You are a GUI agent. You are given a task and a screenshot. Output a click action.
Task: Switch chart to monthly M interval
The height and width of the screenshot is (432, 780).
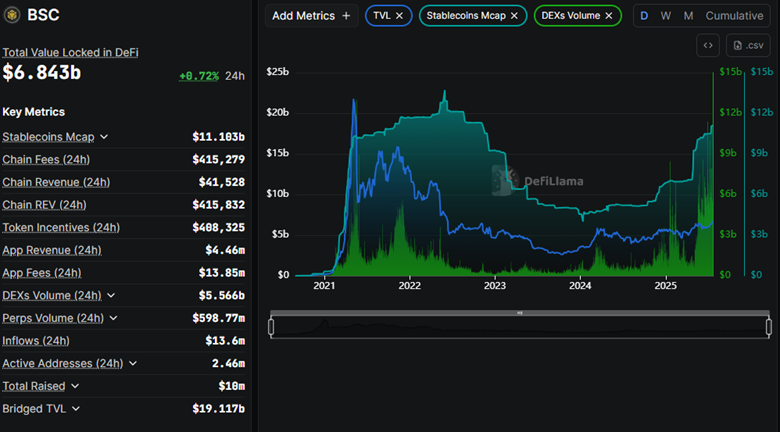click(x=688, y=16)
